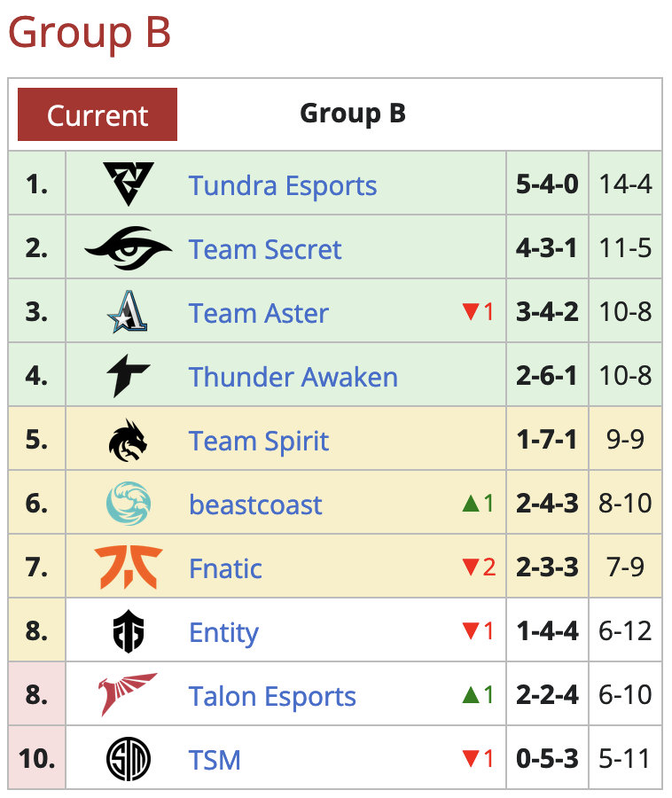Click the Team Secret eye logo
Viewport: 672px width, 798px height.
(128, 248)
